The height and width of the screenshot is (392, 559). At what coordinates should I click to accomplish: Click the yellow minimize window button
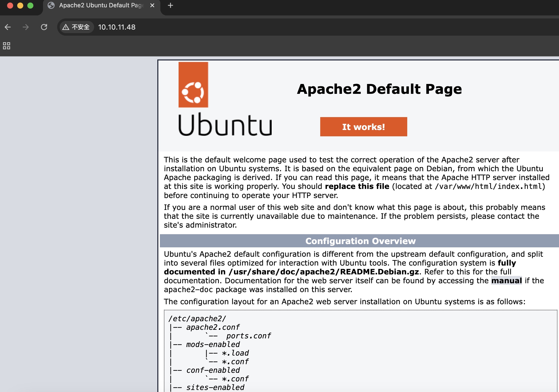tap(20, 5)
